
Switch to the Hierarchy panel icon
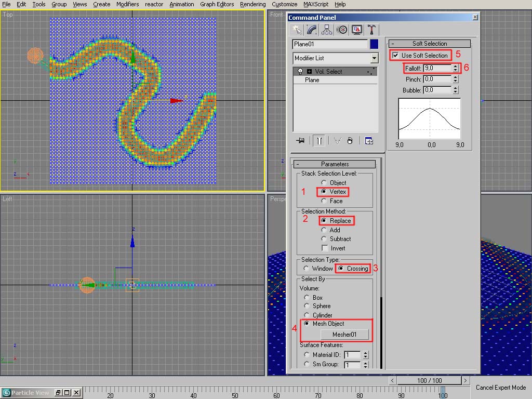[x=327, y=30]
